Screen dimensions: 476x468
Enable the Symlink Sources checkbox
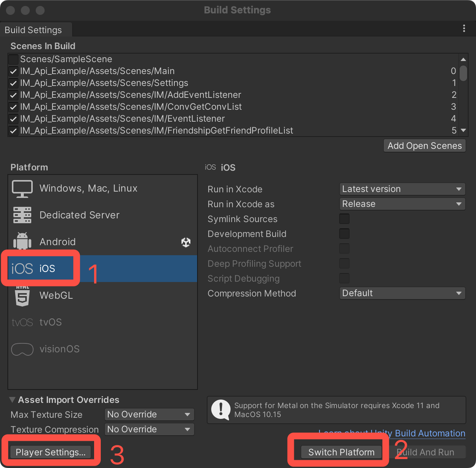coord(344,219)
